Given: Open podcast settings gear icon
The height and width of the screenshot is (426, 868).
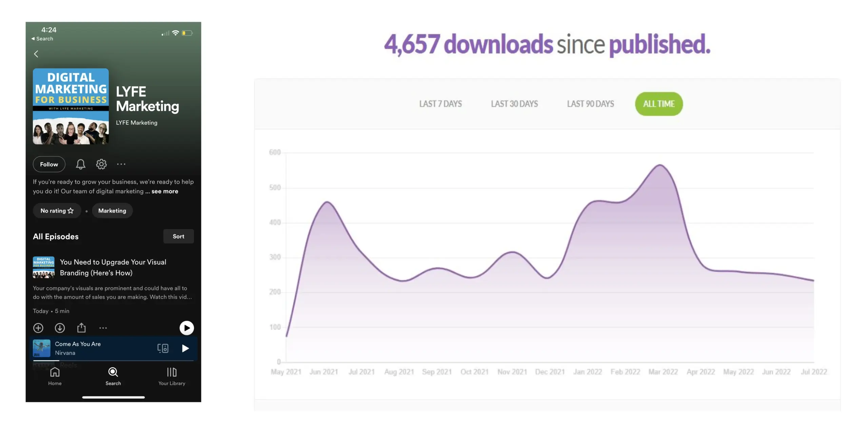Looking at the screenshot, I should pyautogui.click(x=101, y=164).
